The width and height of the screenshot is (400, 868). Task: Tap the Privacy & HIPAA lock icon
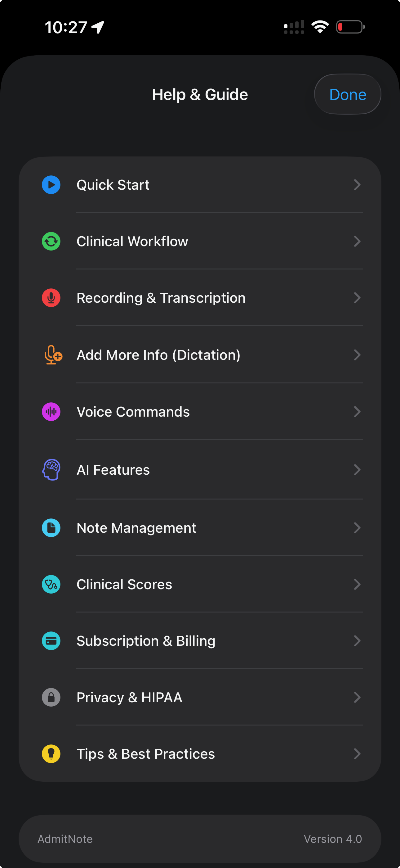tap(51, 697)
